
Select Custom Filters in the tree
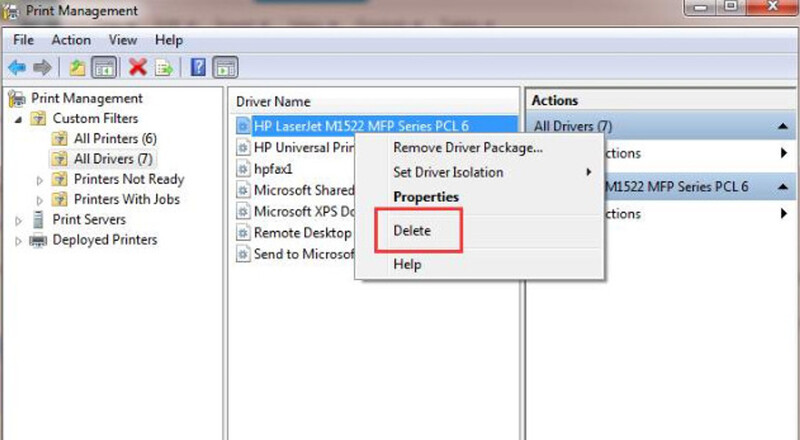[x=95, y=118]
